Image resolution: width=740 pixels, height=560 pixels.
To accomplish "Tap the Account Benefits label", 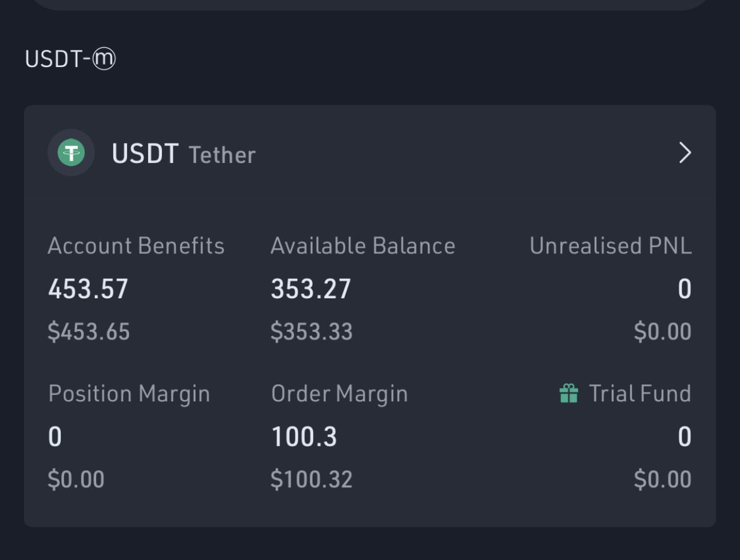I will coord(136,246).
